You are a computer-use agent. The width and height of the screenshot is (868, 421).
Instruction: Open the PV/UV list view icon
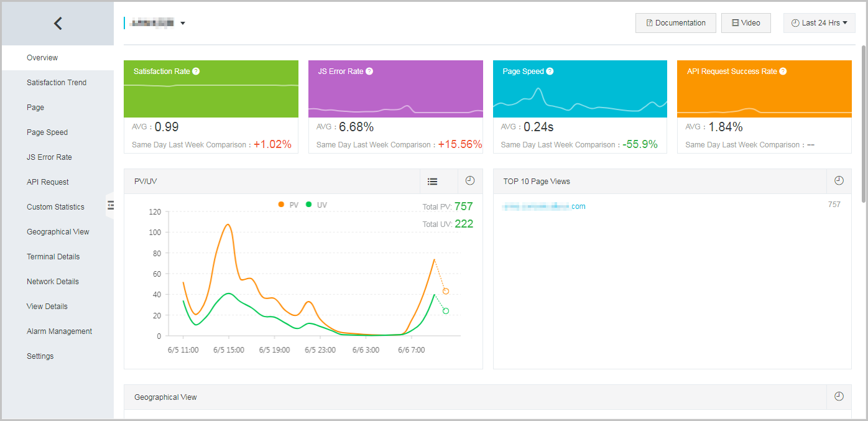click(433, 182)
